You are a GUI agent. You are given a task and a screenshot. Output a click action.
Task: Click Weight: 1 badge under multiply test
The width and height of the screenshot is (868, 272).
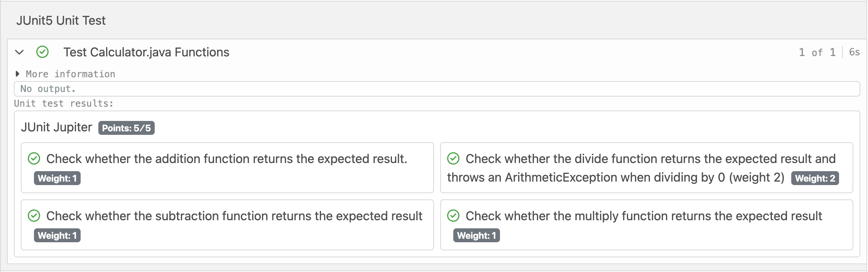tap(476, 235)
